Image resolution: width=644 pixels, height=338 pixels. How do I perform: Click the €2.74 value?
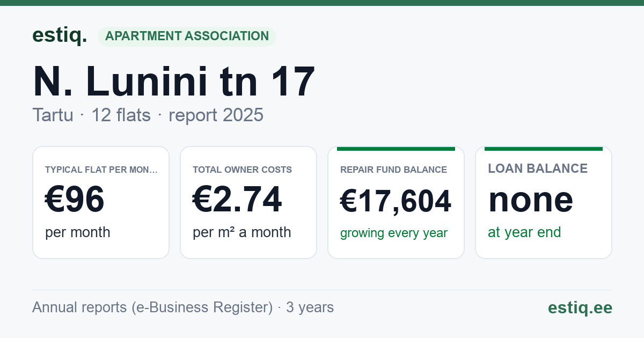pos(237,200)
